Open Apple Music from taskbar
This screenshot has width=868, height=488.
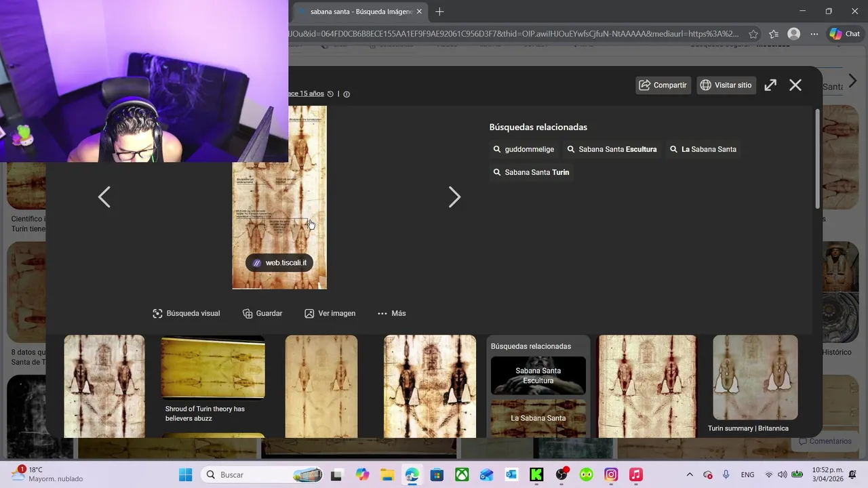coord(635,474)
